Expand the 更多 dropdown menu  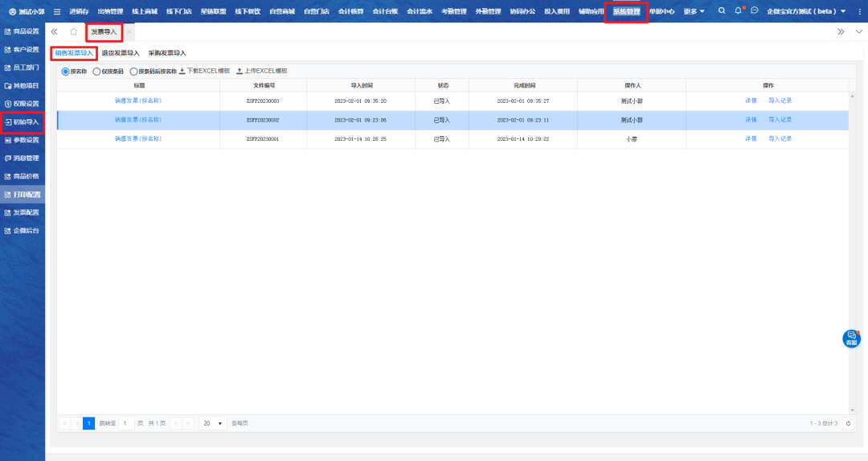click(694, 12)
